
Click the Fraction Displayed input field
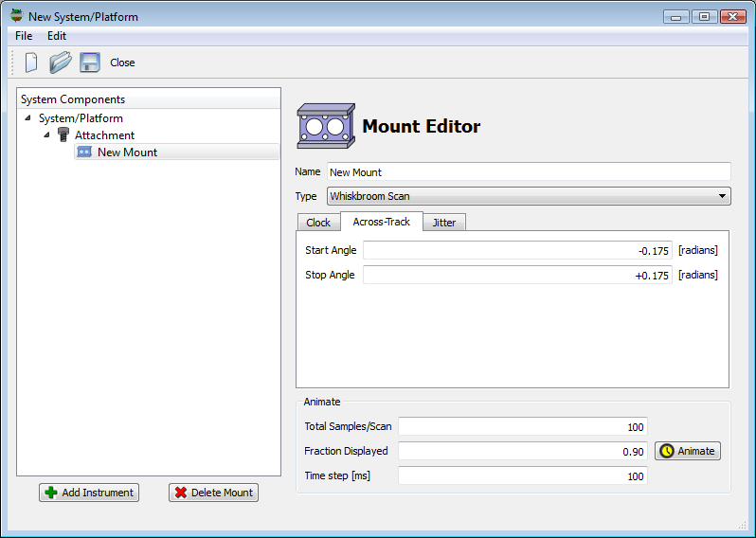coord(522,452)
